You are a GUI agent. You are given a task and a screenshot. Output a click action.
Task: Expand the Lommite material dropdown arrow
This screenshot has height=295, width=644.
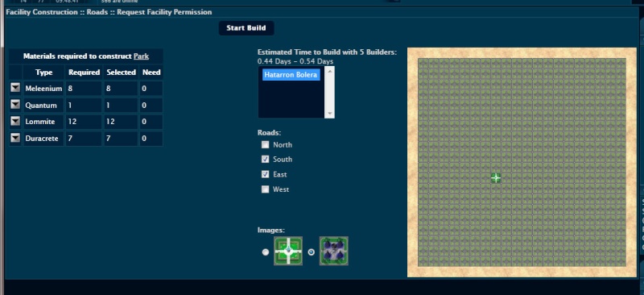coord(15,121)
